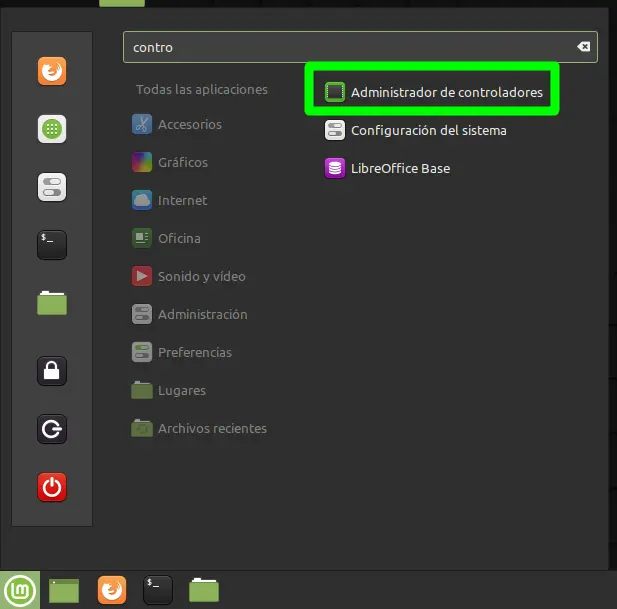
Task: Click the Internet cloud icon
Action: [142, 200]
